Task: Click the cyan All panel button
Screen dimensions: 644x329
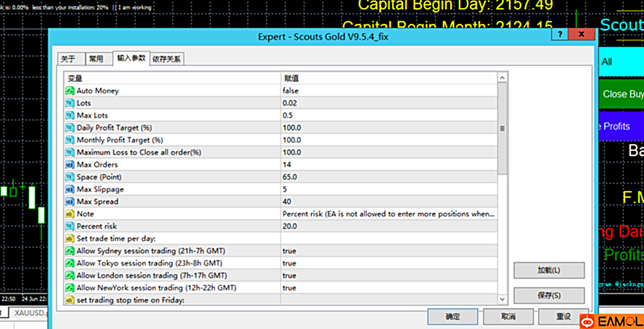Action: pos(621,62)
